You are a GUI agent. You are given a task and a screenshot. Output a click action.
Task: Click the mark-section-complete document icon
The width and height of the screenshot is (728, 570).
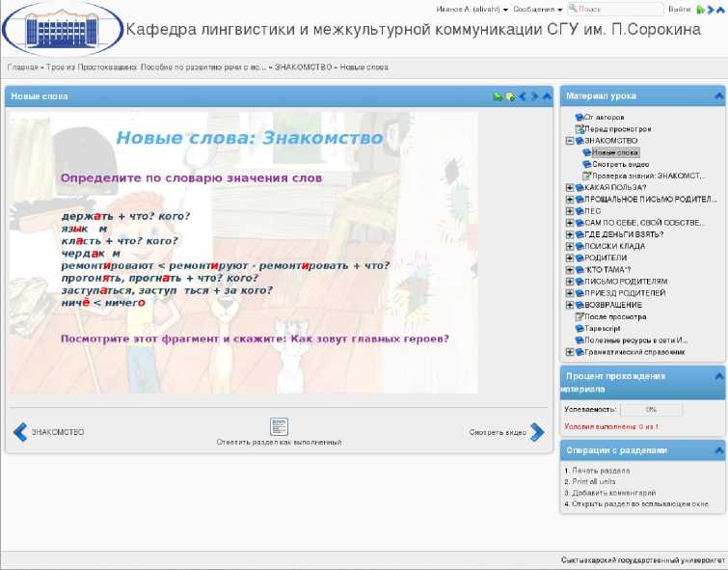[x=279, y=426]
